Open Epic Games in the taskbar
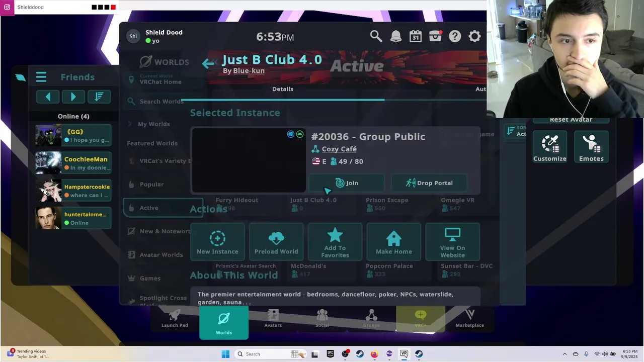The image size is (644, 362). [x=331, y=354]
